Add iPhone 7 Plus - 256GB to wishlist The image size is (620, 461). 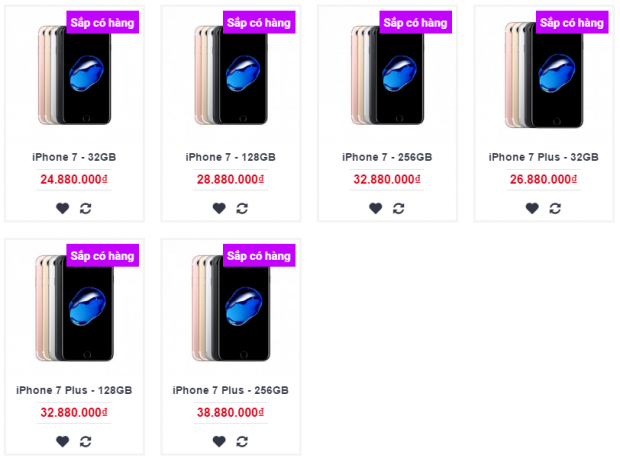coord(219,441)
